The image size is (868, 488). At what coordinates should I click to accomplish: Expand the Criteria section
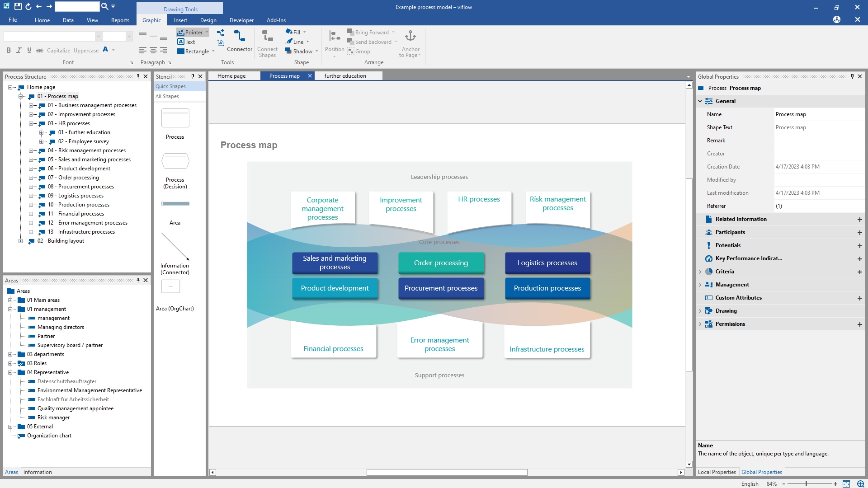700,272
